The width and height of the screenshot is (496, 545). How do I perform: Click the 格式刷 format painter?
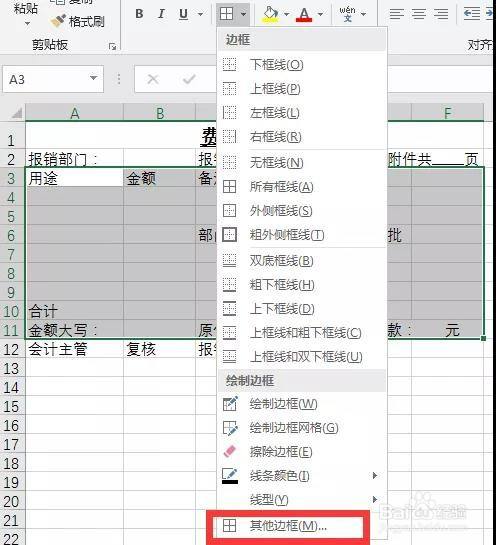coord(78,22)
